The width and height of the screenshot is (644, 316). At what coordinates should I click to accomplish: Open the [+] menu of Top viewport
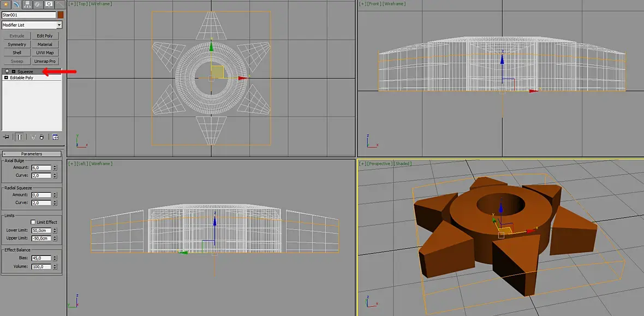click(72, 4)
